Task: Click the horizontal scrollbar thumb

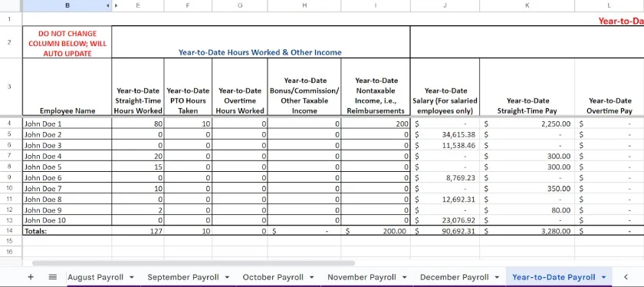Action: pyautogui.click(x=193, y=262)
